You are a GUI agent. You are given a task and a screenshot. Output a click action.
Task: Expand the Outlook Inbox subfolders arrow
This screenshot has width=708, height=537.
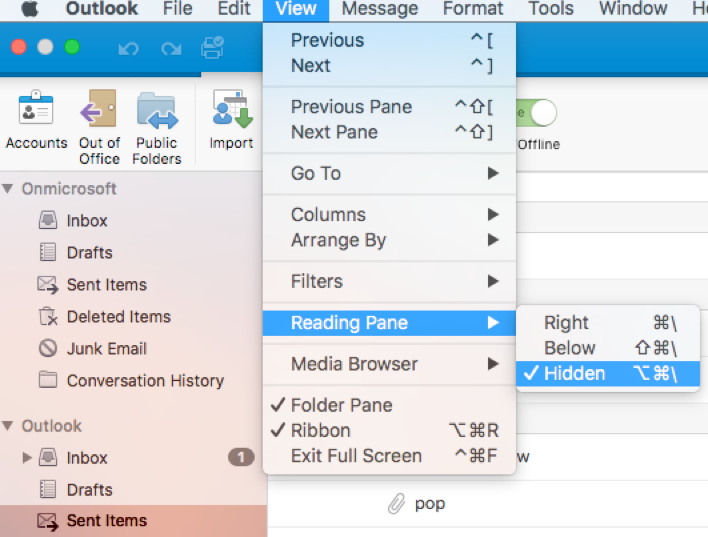tap(27, 458)
